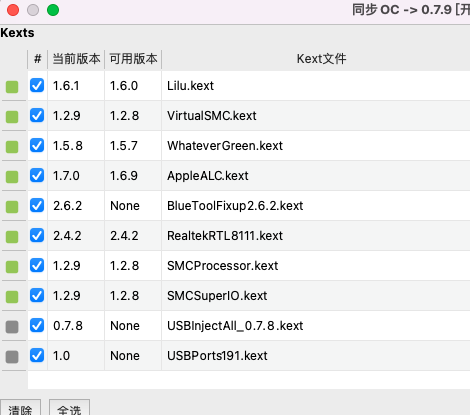Click the green status square for SMCSuperIO.kext
This screenshot has height=415, width=470.
[x=12, y=297]
